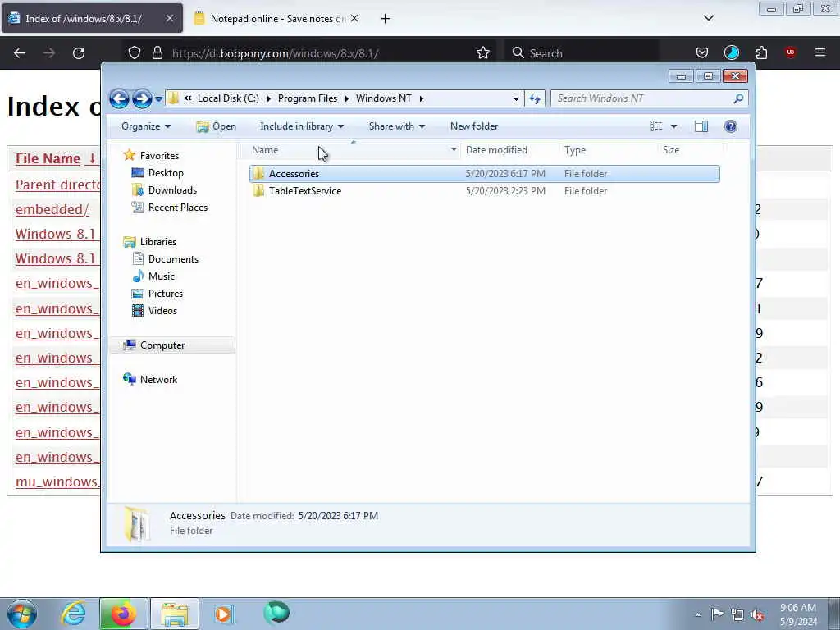This screenshot has width=840, height=630.
Task: Click Program Files breadcrumb
Action: click(x=308, y=98)
